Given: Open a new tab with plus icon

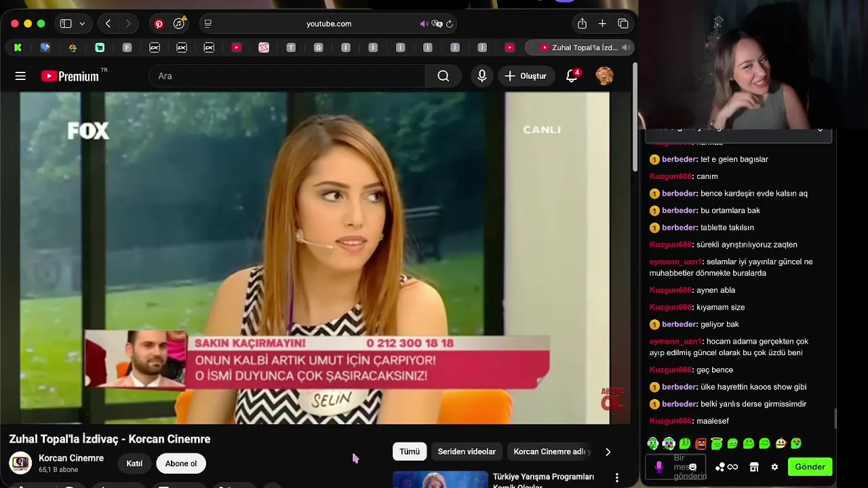Looking at the screenshot, I should click(602, 24).
